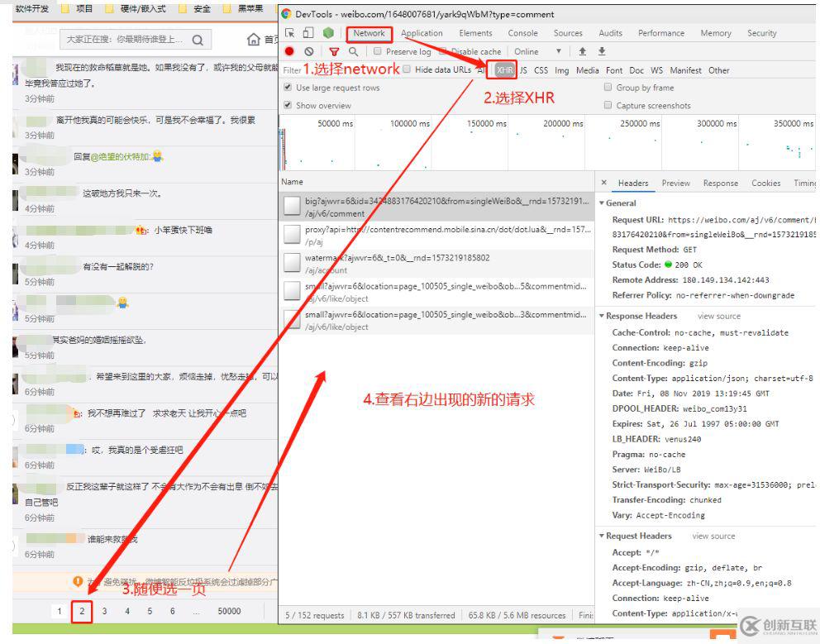Click the export HAR download arrow

tap(601, 51)
